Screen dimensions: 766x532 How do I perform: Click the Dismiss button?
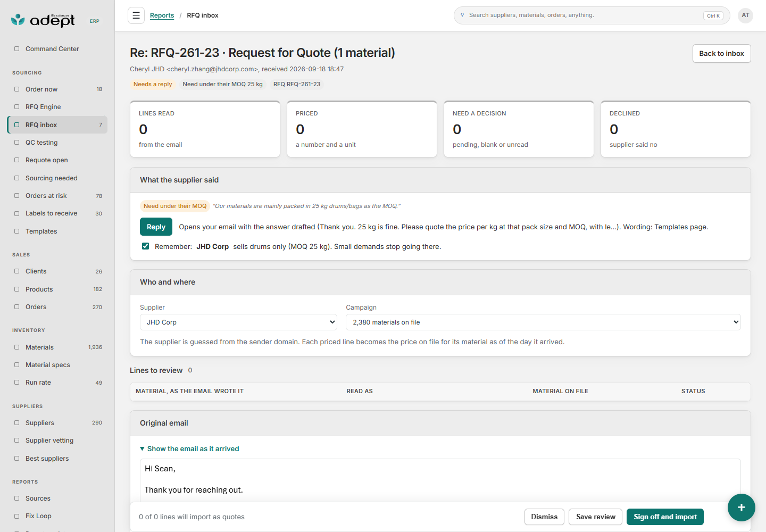point(544,517)
